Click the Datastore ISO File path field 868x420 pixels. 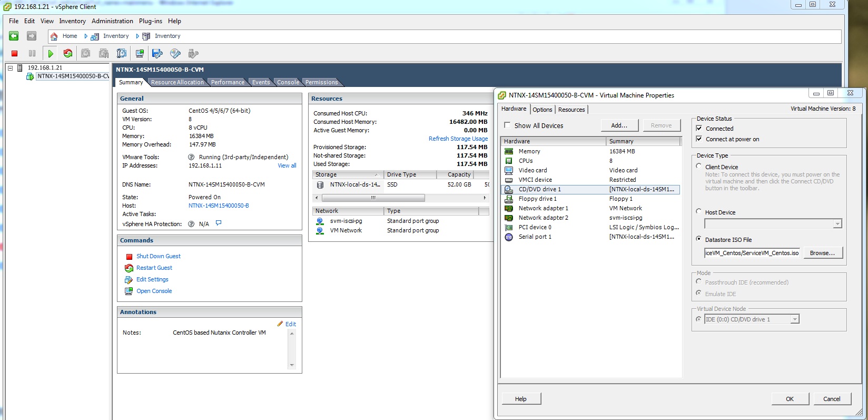[752, 253]
